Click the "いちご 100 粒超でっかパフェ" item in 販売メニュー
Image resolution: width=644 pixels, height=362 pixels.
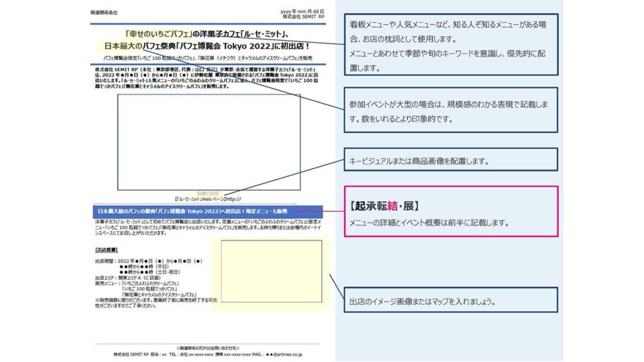point(149,289)
